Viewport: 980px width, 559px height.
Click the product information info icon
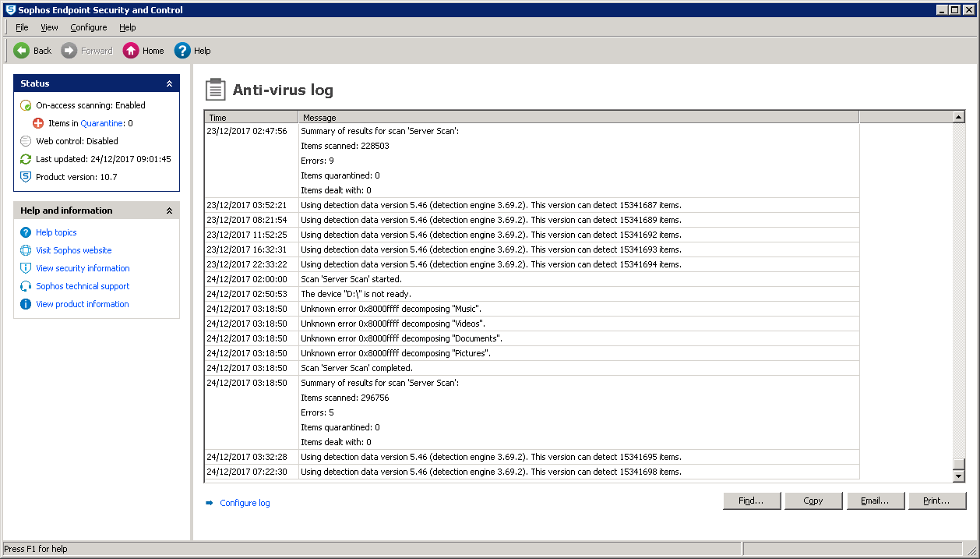tap(26, 304)
